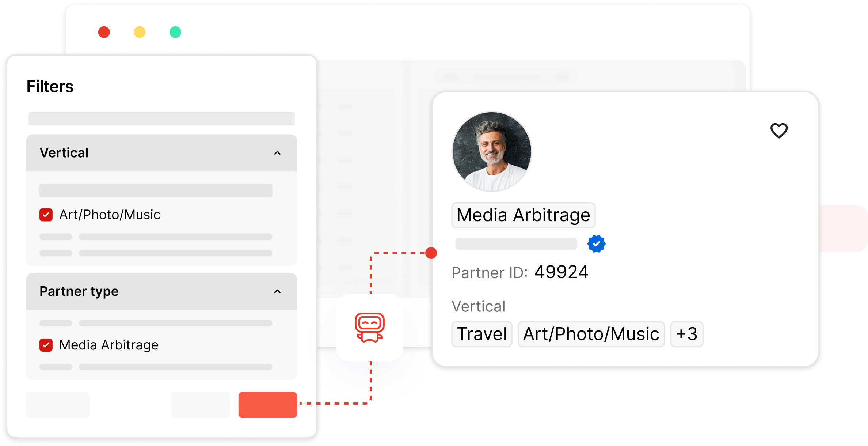868x446 pixels.
Task: Collapse the Partner type filter section
Action: pos(277,291)
